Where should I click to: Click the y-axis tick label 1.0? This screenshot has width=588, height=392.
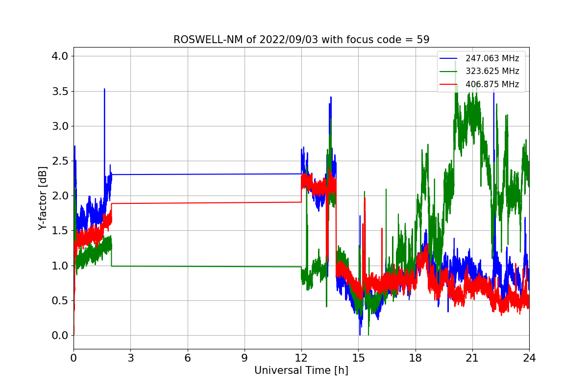pos(59,266)
